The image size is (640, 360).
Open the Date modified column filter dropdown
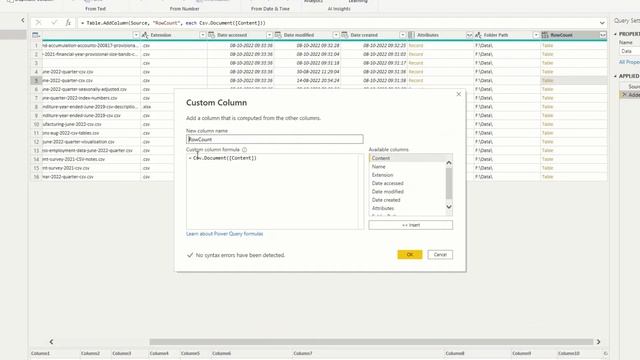[x=336, y=35]
